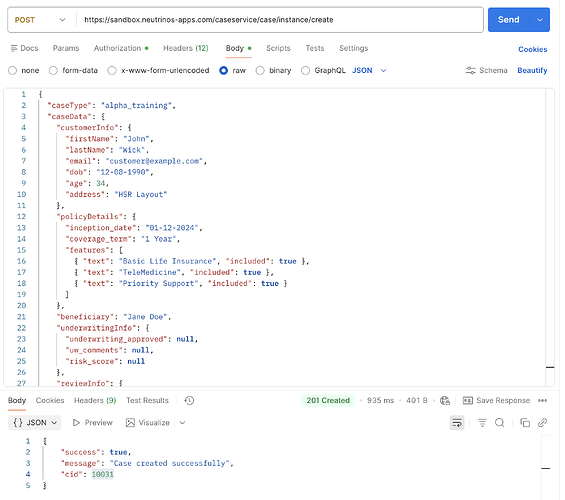The height and width of the screenshot is (500, 565).
Task: Click the Basic Life Insurance feature line
Action: pyautogui.click(x=192, y=261)
